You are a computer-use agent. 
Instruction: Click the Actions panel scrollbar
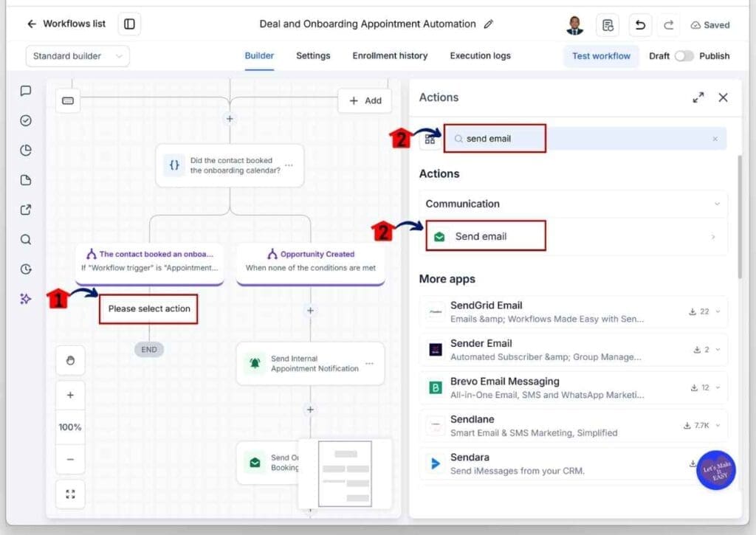point(740,217)
